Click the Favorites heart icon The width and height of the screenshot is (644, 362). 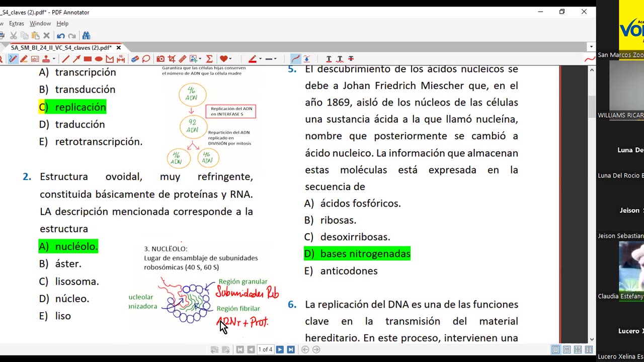click(x=224, y=59)
